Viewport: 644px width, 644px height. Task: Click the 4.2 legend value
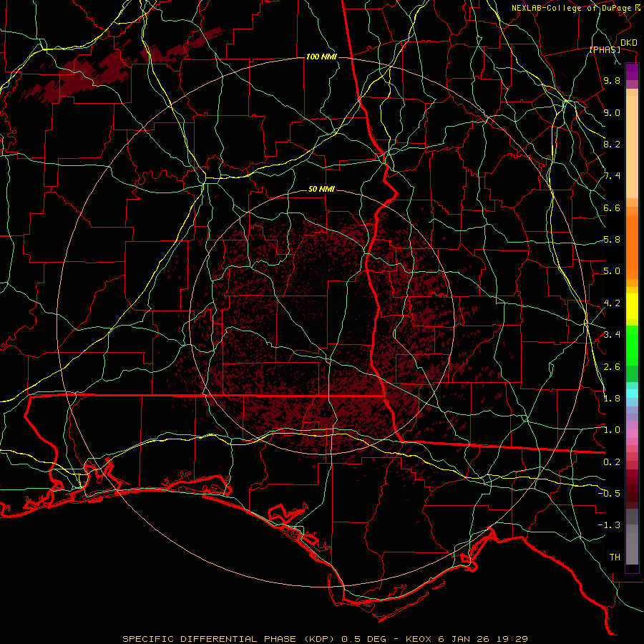(x=612, y=303)
